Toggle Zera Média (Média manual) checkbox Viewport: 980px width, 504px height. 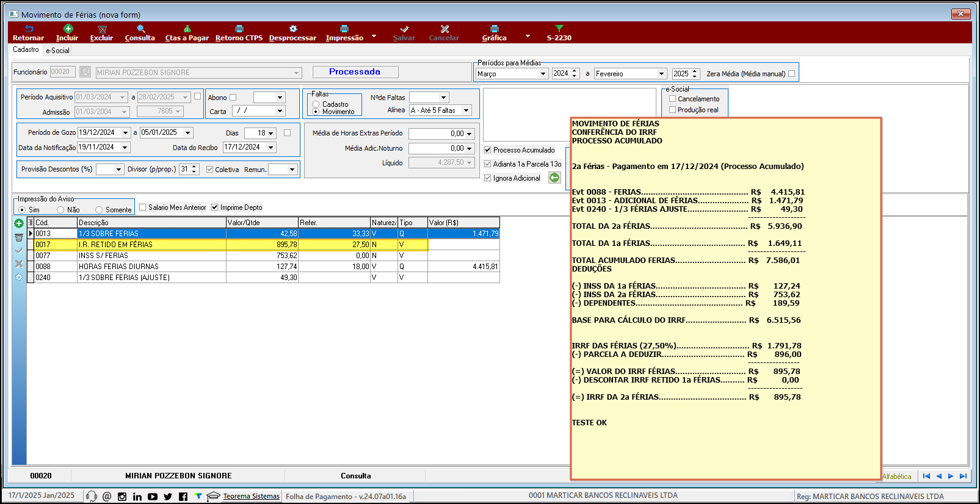coord(792,73)
